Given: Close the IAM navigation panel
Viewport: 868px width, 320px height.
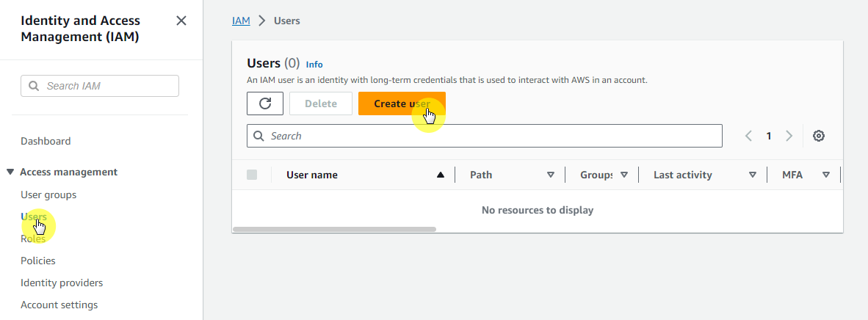Looking at the screenshot, I should point(181,21).
